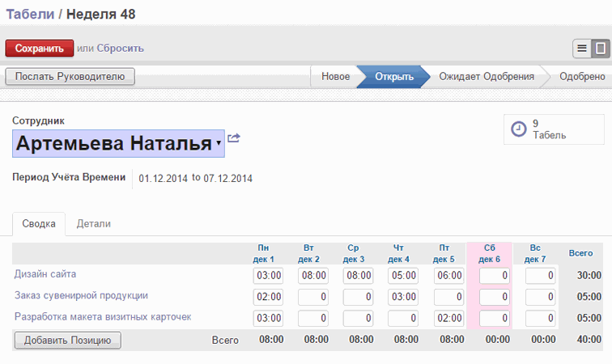Go to Табели breadcrumb
Viewport: 612px width, 364px height.
(30, 14)
